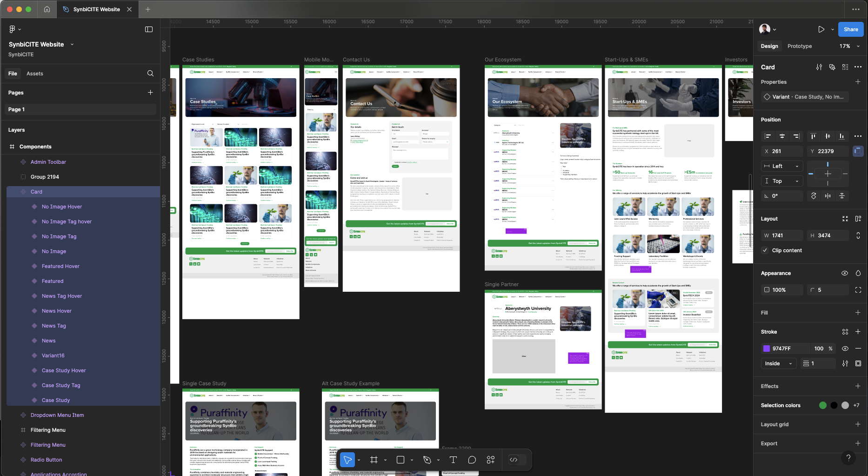Align top icon in Position section
The image size is (868, 476).
coord(813,136)
